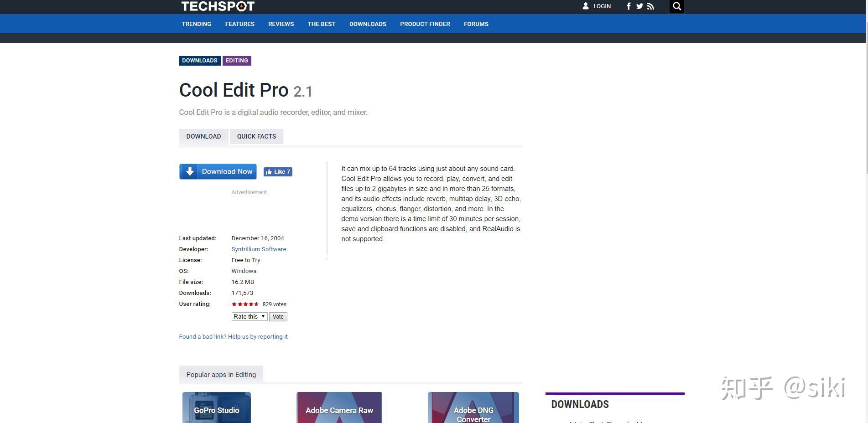Open the FORUMS menu
868x423 pixels.
pos(476,24)
